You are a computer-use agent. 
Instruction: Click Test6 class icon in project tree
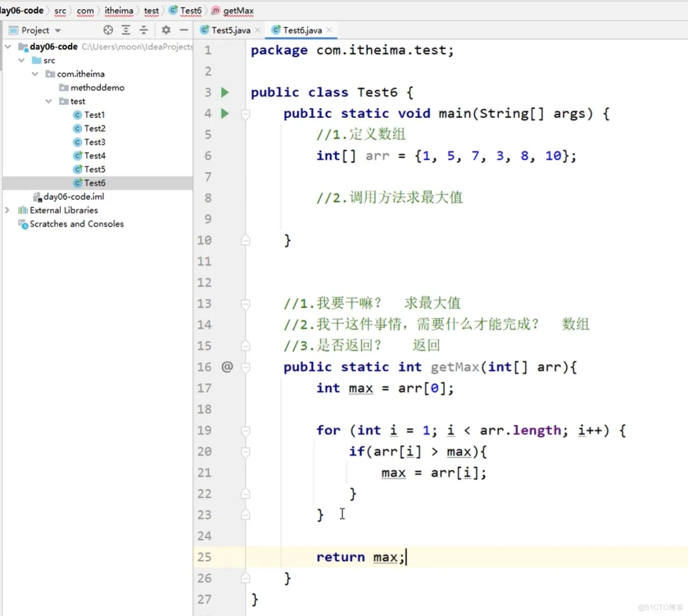[78, 183]
